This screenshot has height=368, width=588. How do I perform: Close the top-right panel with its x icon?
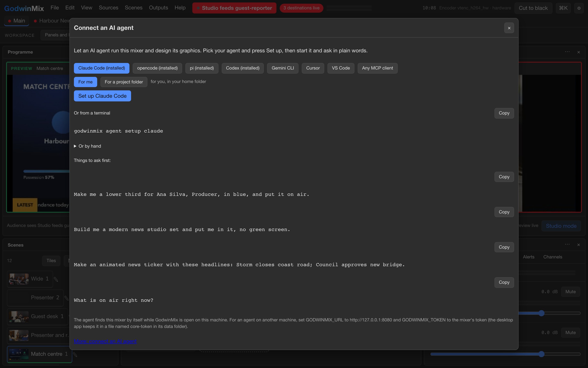pos(579,52)
